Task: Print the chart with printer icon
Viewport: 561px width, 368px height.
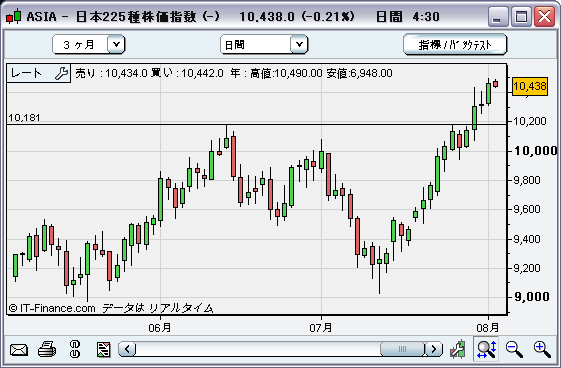Action: pyautogui.click(x=47, y=349)
